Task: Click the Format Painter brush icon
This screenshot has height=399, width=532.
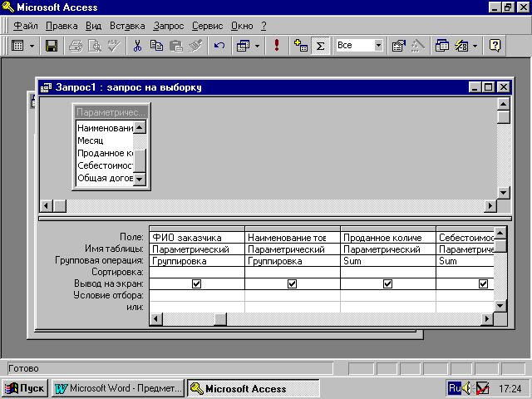Action: [x=195, y=46]
